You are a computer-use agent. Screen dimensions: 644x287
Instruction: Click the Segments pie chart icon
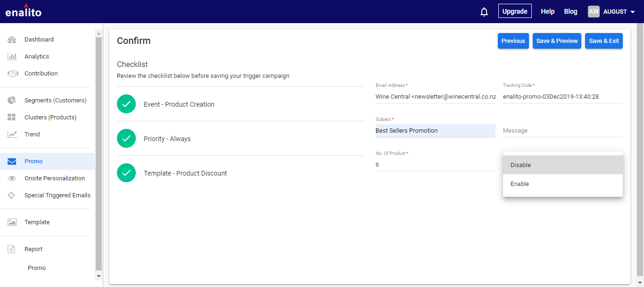[12, 101]
